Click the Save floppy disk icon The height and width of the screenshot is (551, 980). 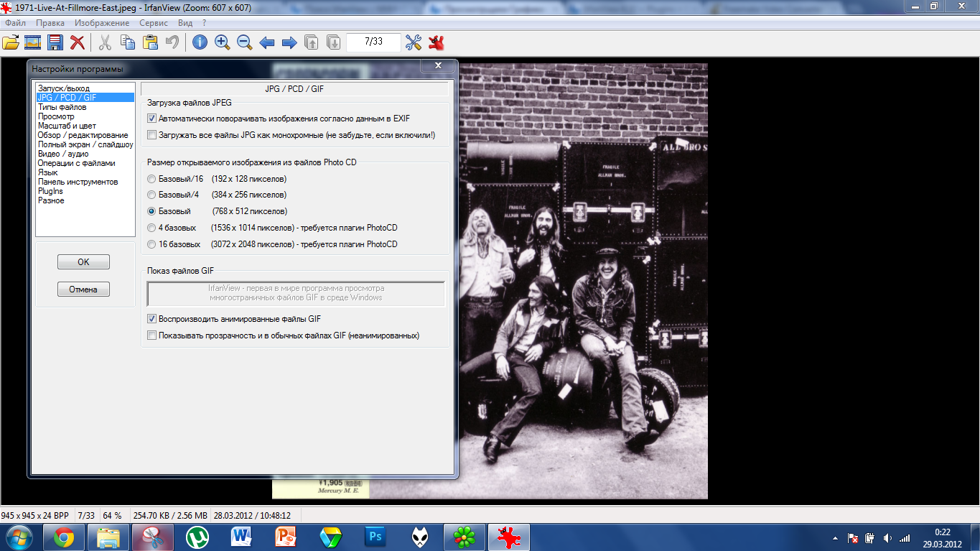[55, 42]
